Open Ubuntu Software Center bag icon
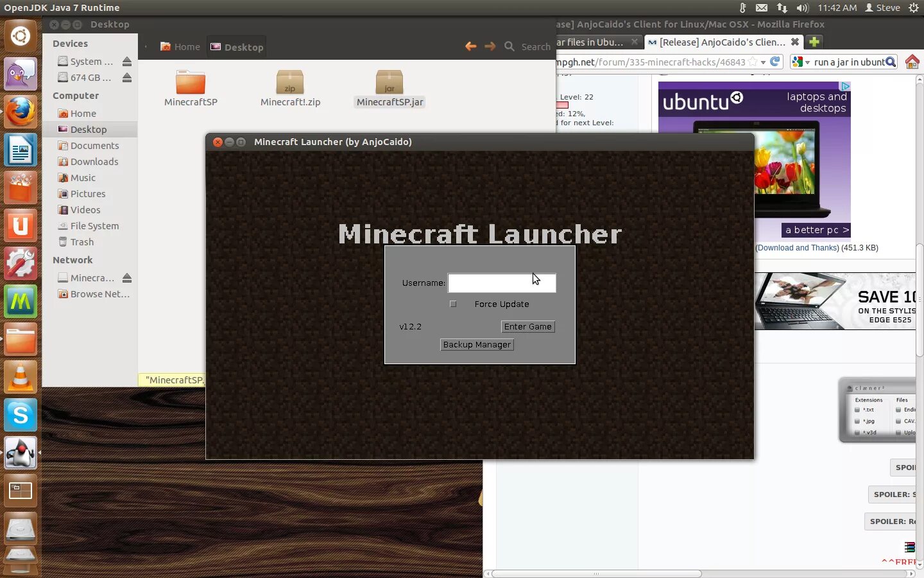924x578 pixels. coord(21,188)
